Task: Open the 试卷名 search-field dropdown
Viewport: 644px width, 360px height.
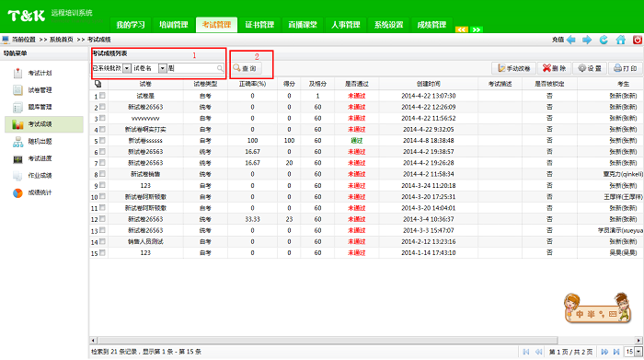Action: [x=163, y=68]
